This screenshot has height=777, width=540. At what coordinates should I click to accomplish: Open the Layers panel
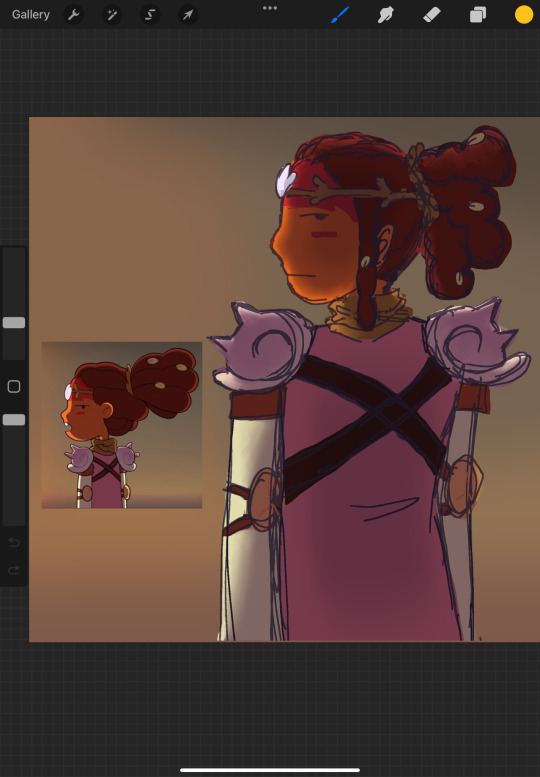[478, 15]
